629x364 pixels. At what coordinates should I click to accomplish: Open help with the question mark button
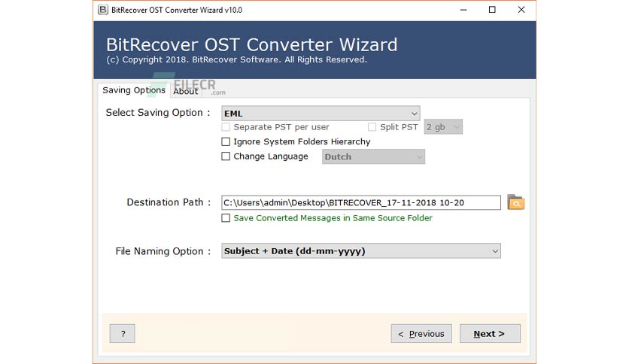[x=123, y=333]
